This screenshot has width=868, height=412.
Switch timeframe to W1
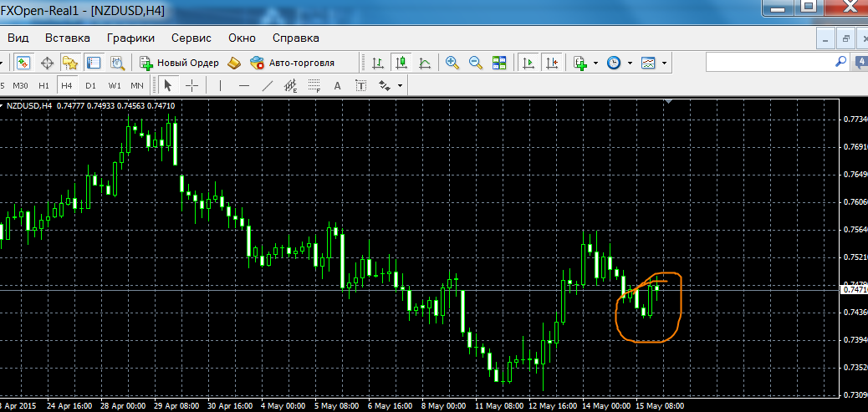pos(115,86)
